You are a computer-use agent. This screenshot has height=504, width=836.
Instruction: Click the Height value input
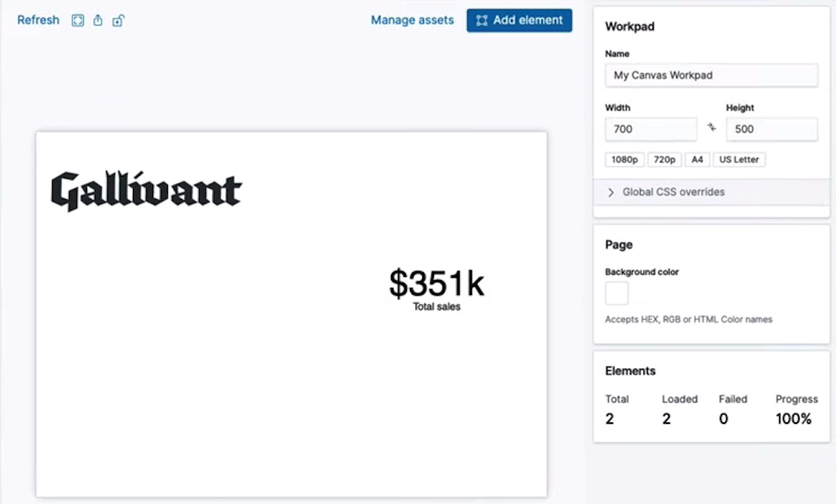[x=771, y=128]
